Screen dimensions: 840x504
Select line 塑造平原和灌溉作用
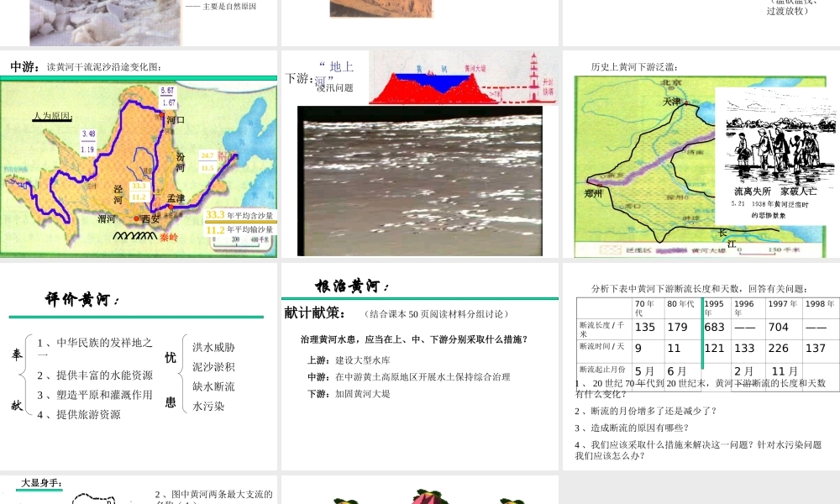pyautogui.click(x=95, y=396)
